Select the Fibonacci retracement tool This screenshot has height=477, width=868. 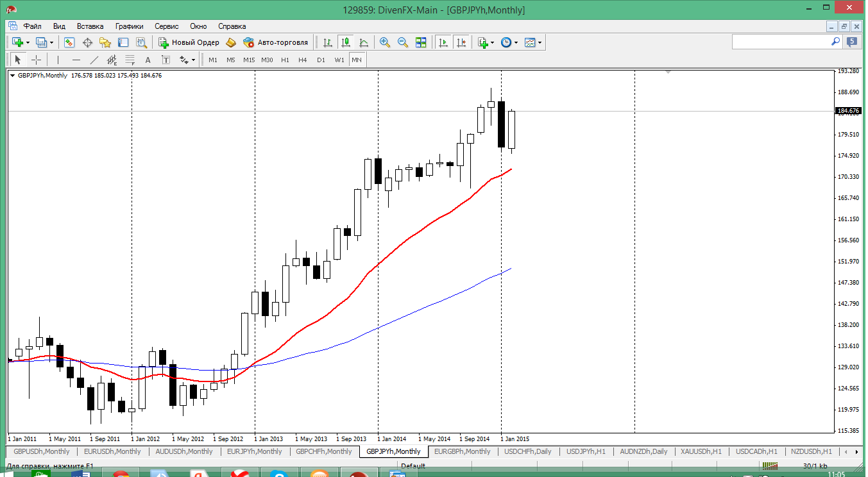click(x=130, y=60)
